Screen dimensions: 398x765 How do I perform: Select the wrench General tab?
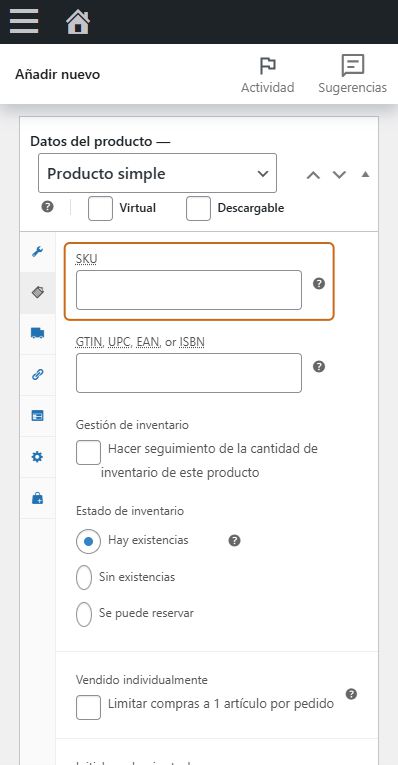(x=38, y=252)
